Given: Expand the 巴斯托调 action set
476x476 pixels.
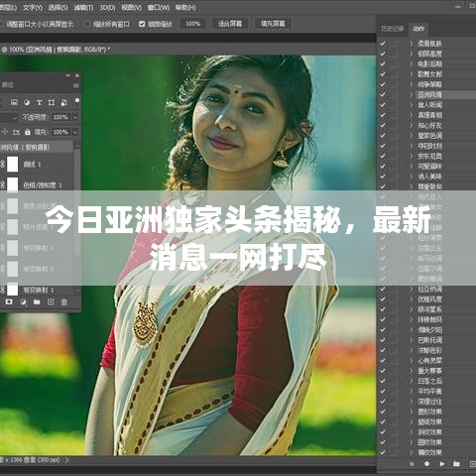Looking at the screenshot, I should pyautogui.click(x=412, y=340).
